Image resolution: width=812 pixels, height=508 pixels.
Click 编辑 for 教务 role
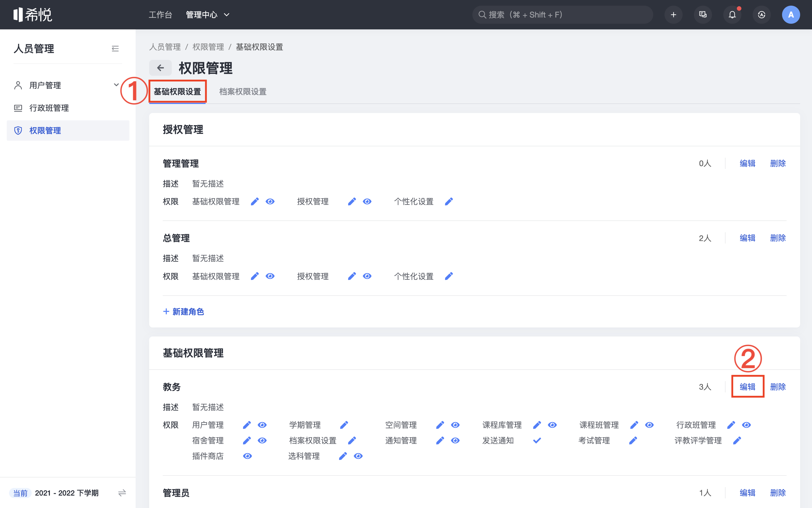click(747, 387)
